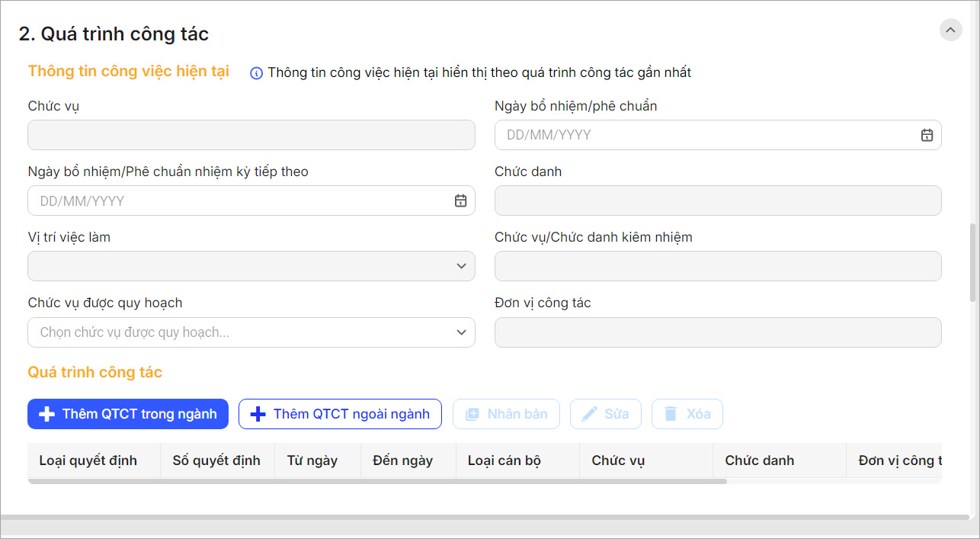Click the Loại cán bộ column header

click(504, 460)
